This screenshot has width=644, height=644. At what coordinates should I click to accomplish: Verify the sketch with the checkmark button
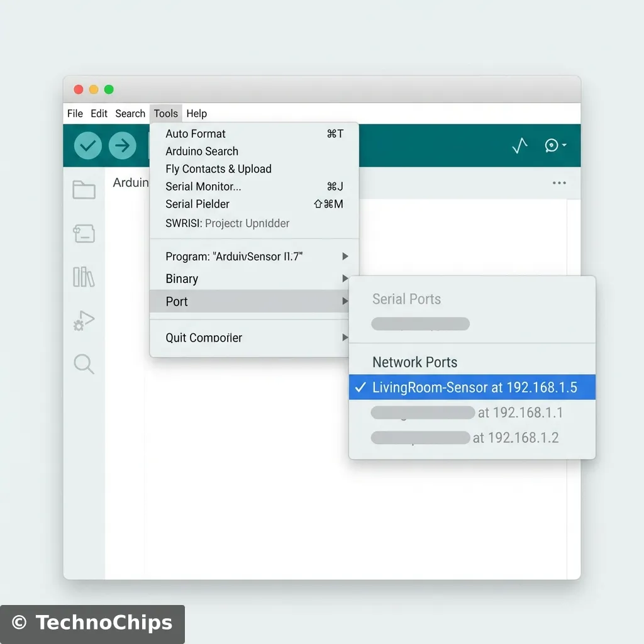tap(87, 145)
